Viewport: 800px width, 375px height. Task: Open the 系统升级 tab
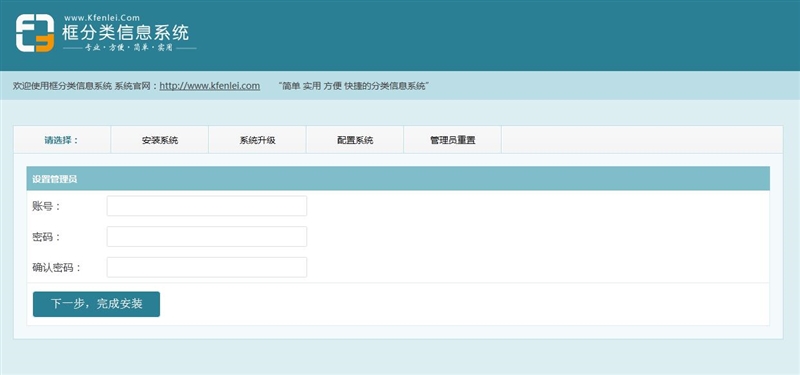click(x=257, y=140)
